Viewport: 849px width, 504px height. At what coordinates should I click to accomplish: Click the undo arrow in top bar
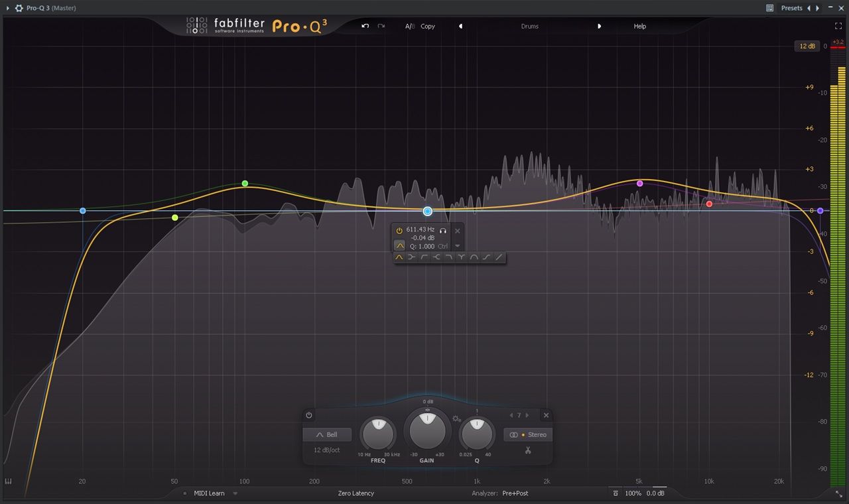tap(365, 27)
